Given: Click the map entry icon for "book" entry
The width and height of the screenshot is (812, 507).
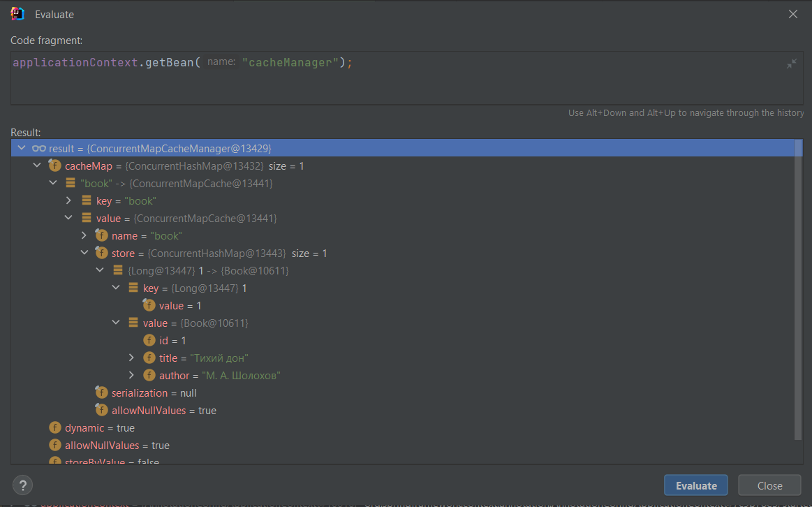Looking at the screenshot, I should pos(70,184).
